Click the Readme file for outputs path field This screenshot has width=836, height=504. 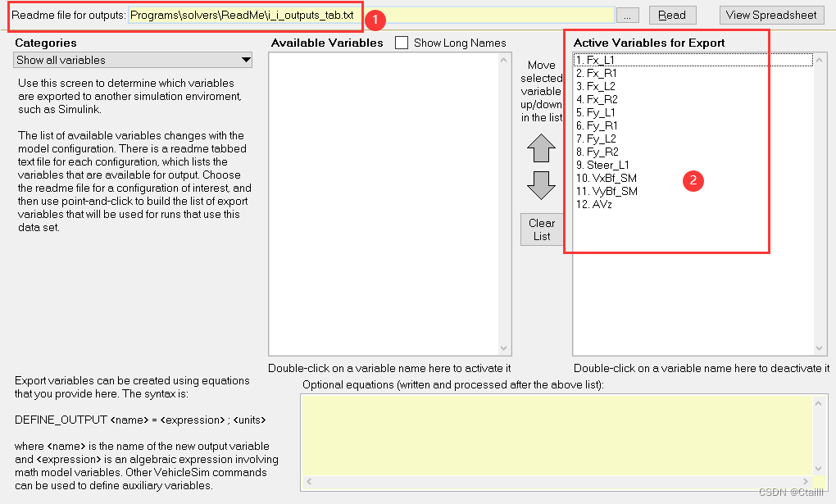(371, 15)
